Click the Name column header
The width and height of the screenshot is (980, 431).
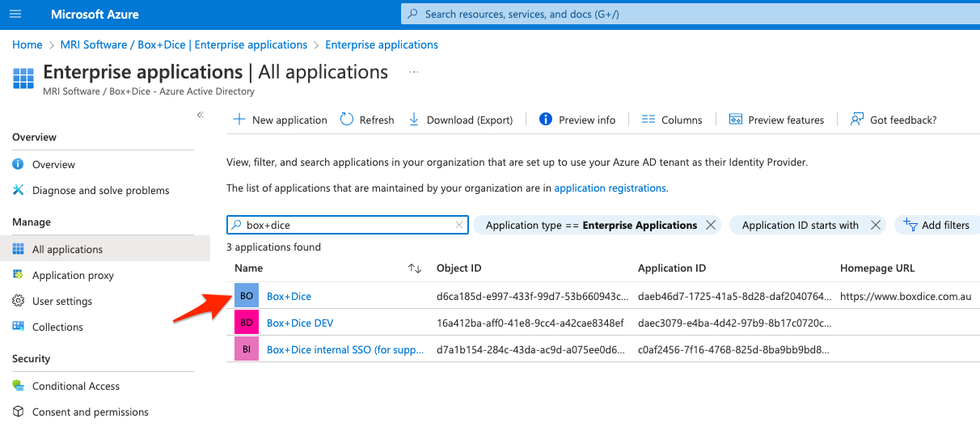[x=248, y=268]
